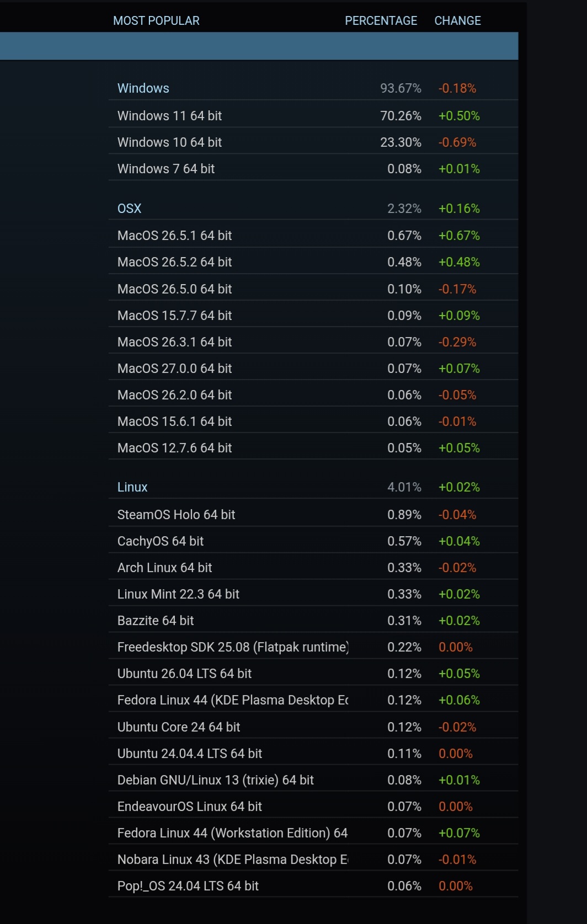Select the SteamOS Holo 64 bit row
This screenshot has height=924, width=587.
tap(313, 515)
